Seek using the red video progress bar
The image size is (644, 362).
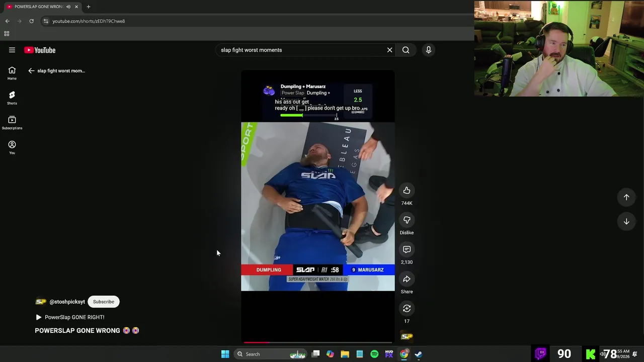[318, 342]
